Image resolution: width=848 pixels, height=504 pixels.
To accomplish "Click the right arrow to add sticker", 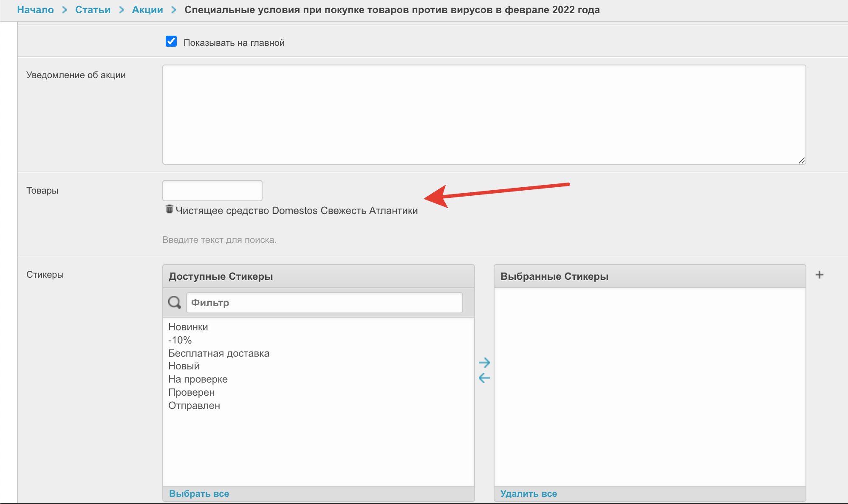I will (x=484, y=363).
